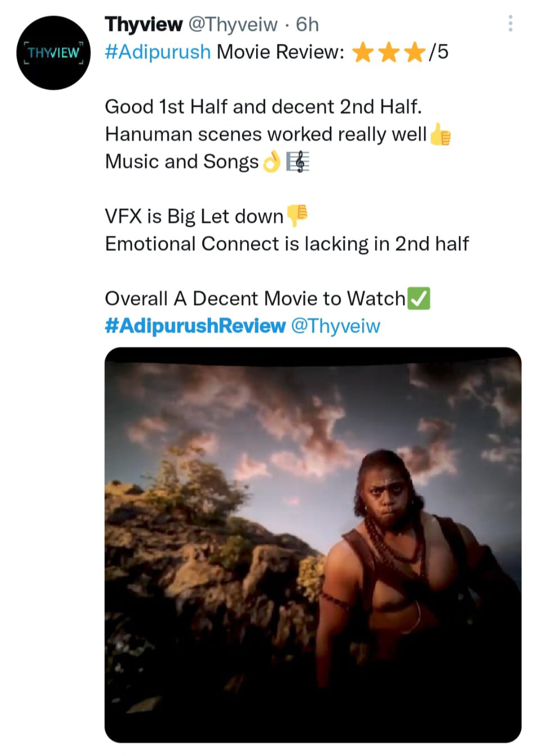This screenshot has height=756, width=538.
Task: Open the three-dot more options menu
Action: coord(510,24)
